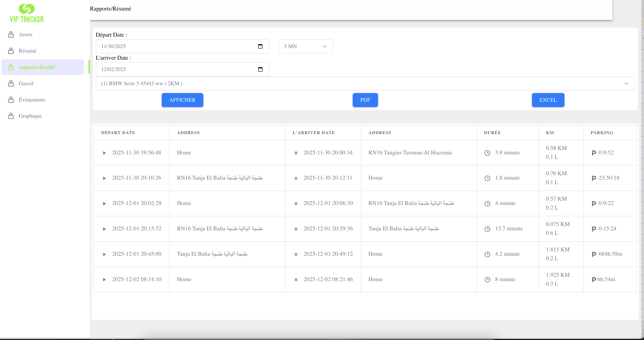
Task: Go to the Évènements sidebar item
Action: click(32, 100)
